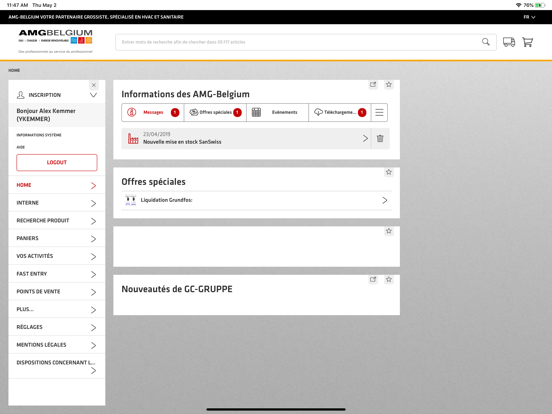Select Paniers menu item
Image resolution: width=552 pixels, height=414 pixels.
pyautogui.click(x=57, y=238)
